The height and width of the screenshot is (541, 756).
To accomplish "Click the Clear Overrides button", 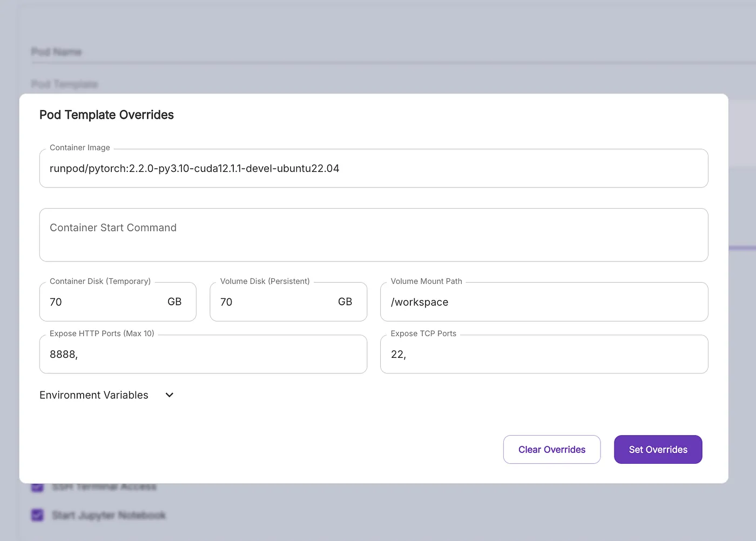I will (552, 450).
